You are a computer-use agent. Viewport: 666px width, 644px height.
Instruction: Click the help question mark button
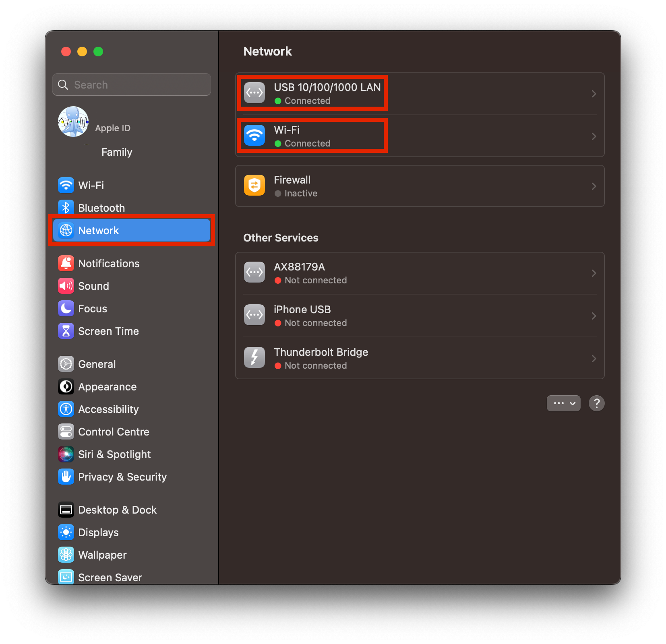pos(596,403)
